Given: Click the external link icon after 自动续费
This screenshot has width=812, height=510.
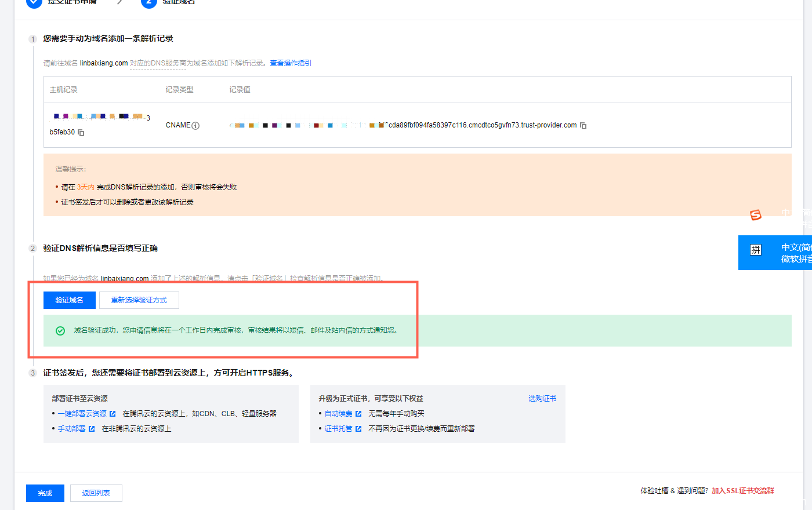Looking at the screenshot, I should coord(358,414).
